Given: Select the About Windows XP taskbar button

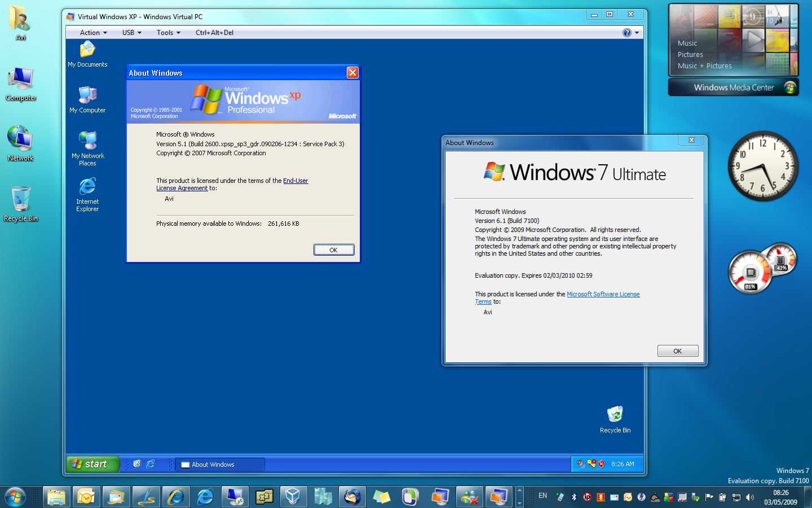Looking at the screenshot, I should pos(220,465).
